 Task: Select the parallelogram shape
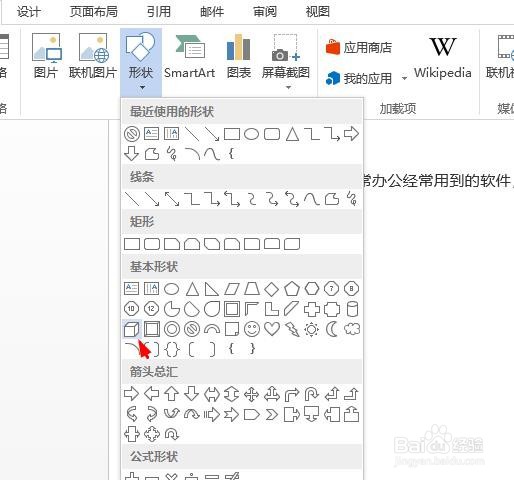[232, 289]
